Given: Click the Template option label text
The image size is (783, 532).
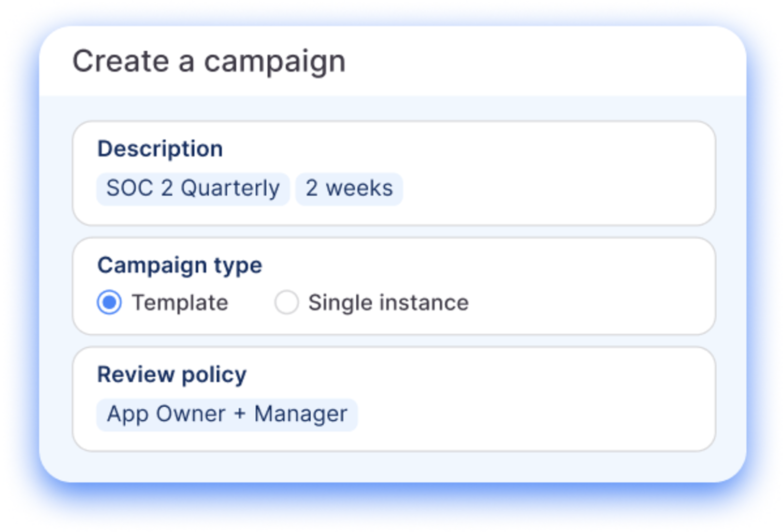Looking at the screenshot, I should click(x=180, y=303).
